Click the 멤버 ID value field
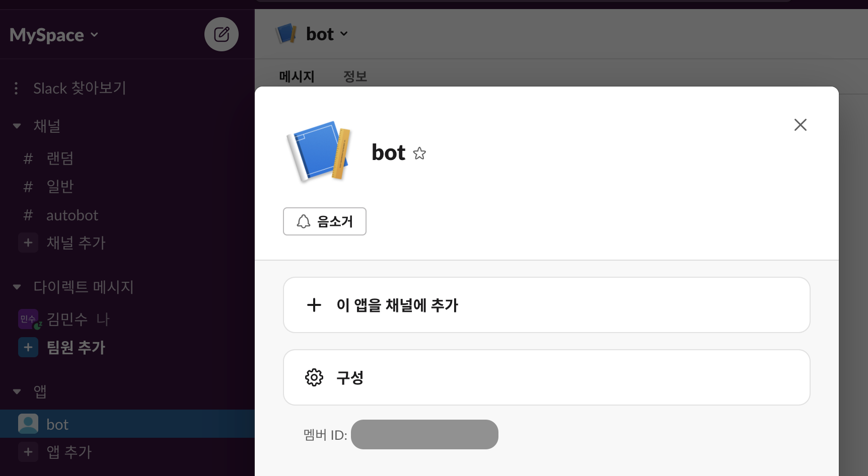This screenshot has height=476, width=868. point(424,434)
